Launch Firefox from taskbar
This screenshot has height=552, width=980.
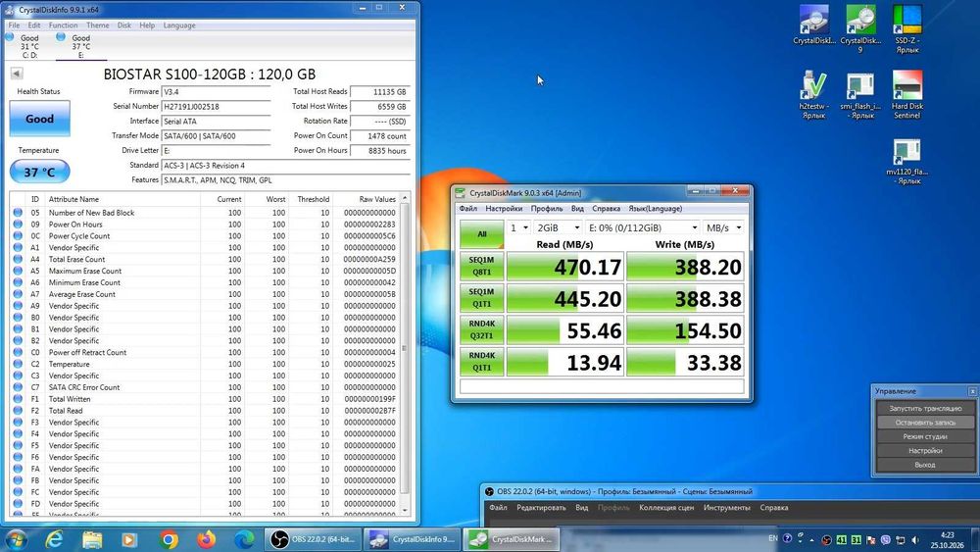206,539
